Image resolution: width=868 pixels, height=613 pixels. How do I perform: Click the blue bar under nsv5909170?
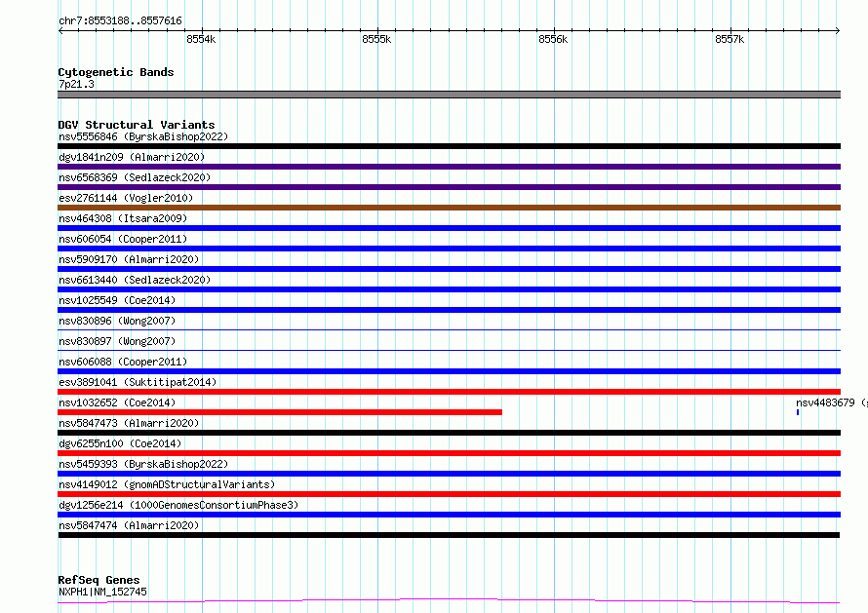(449, 269)
